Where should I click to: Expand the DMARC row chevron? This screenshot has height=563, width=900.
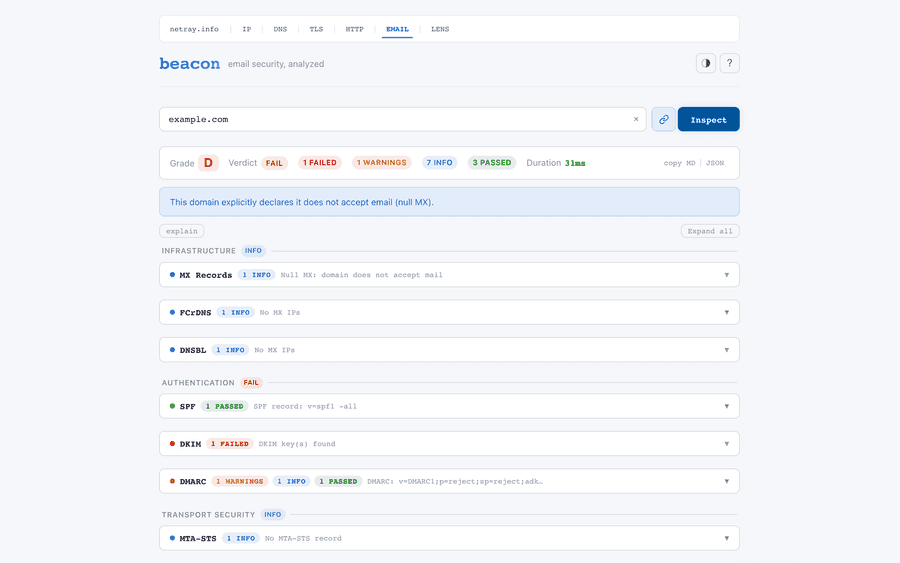(x=727, y=481)
